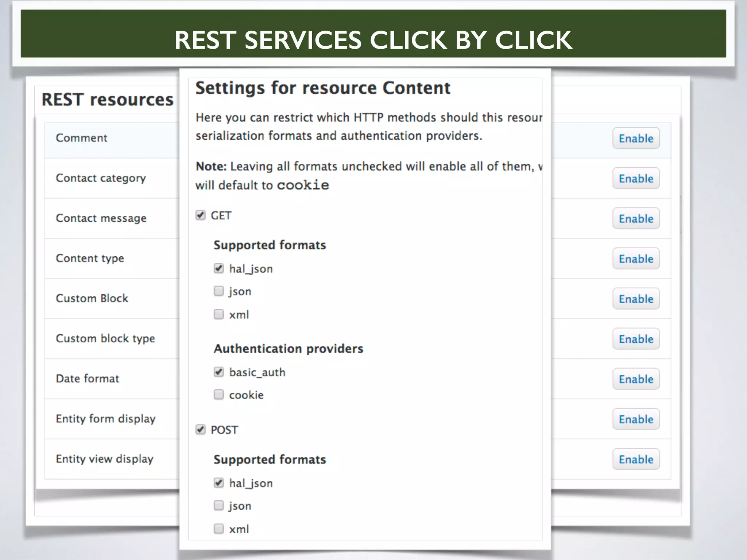This screenshot has width=747, height=560.
Task: Uncheck the GET method checkbox
Action: click(x=201, y=215)
